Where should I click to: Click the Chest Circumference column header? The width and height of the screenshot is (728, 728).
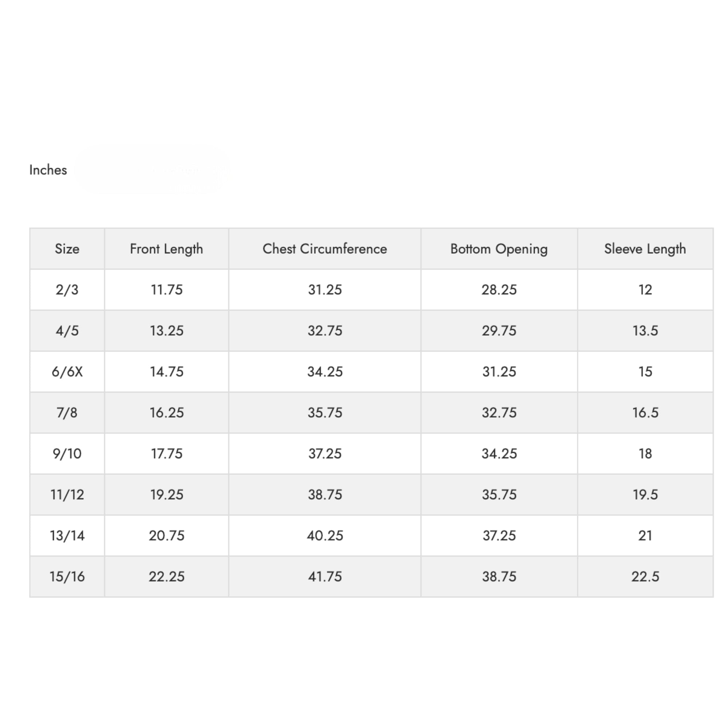coord(325,249)
